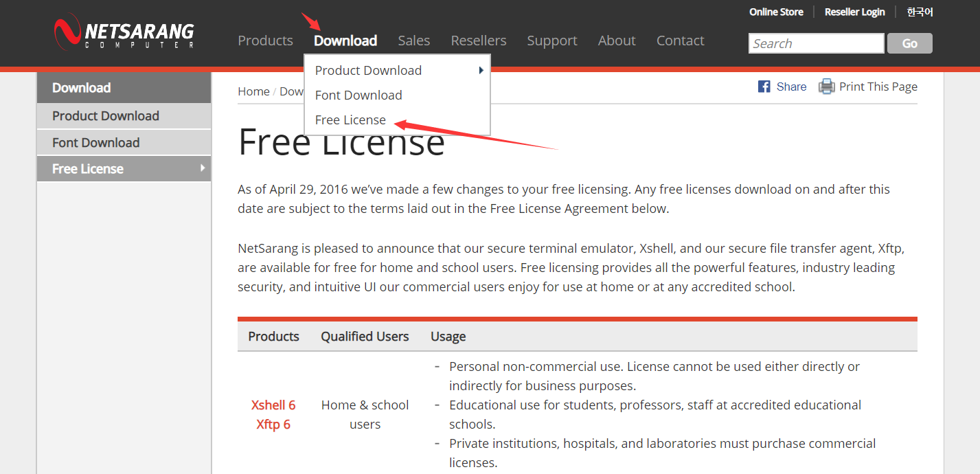The width and height of the screenshot is (980, 474).
Task: Click the Facebook share icon
Action: click(x=764, y=87)
